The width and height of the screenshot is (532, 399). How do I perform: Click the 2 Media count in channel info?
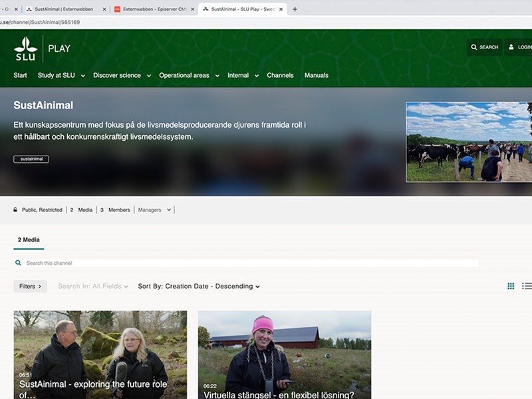click(81, 210)
